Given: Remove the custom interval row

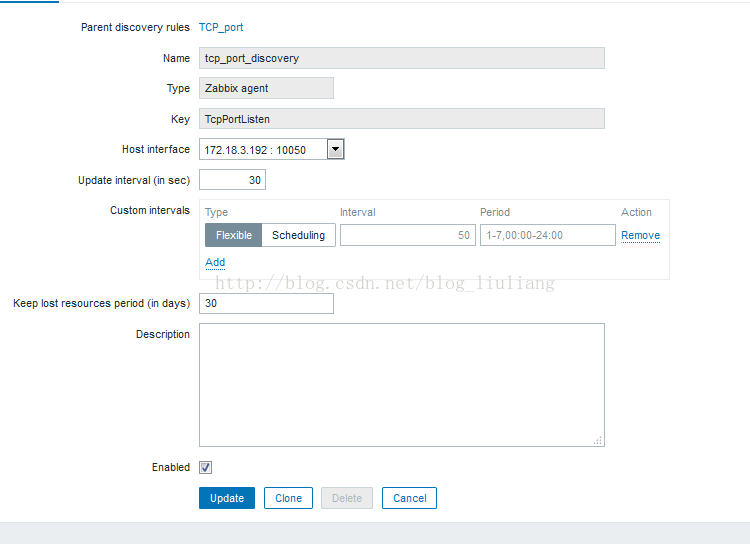Looking at the screenshot, I should (640, 235).
